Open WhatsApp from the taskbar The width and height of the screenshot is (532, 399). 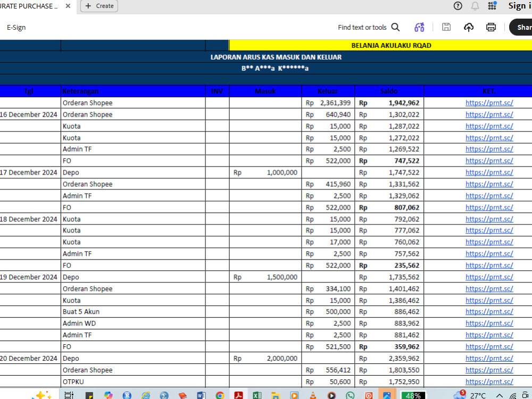click(350, 395)
